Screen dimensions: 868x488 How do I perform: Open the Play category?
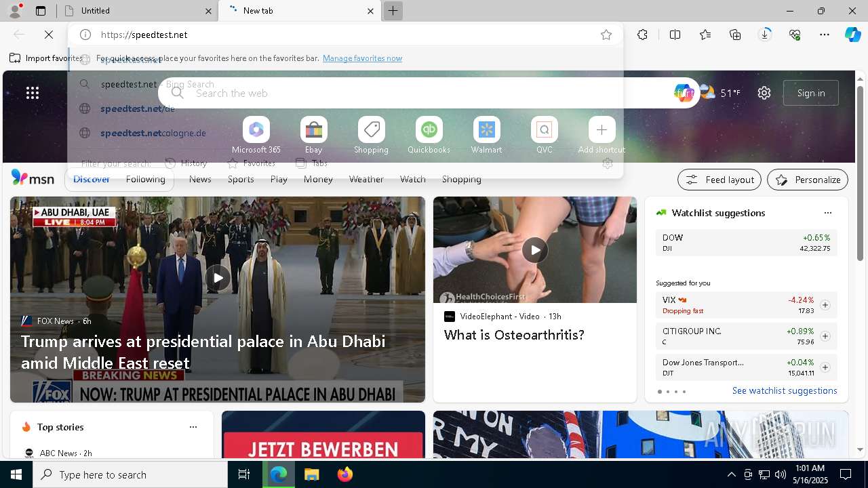[x=279, y=179]
